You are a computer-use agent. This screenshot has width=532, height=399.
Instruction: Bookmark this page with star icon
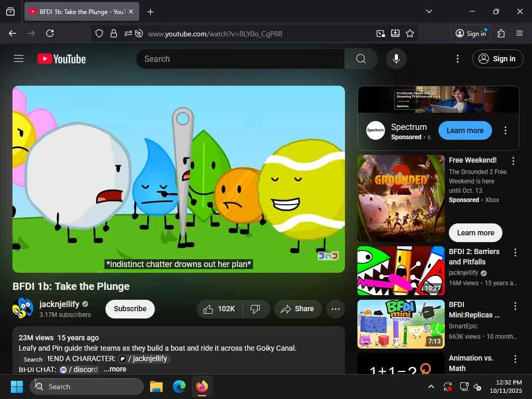[410, 33]
